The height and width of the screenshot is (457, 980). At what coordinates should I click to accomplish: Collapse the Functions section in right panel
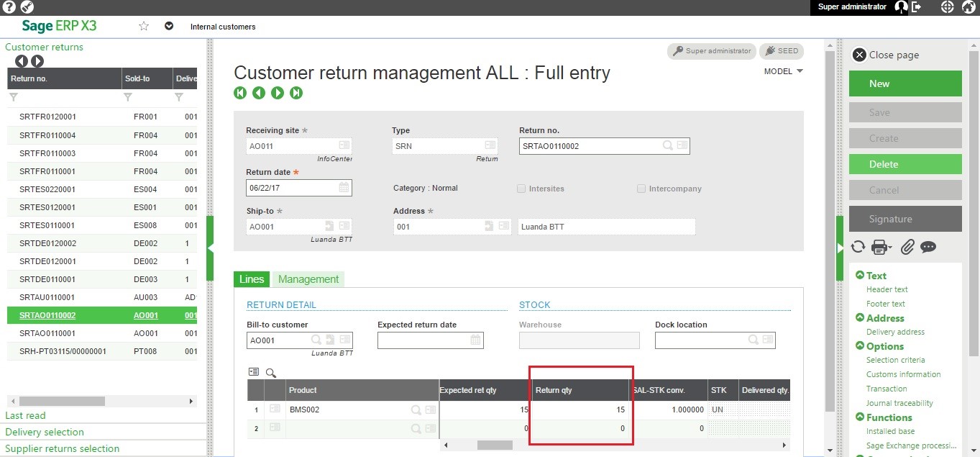click(860, 417)
